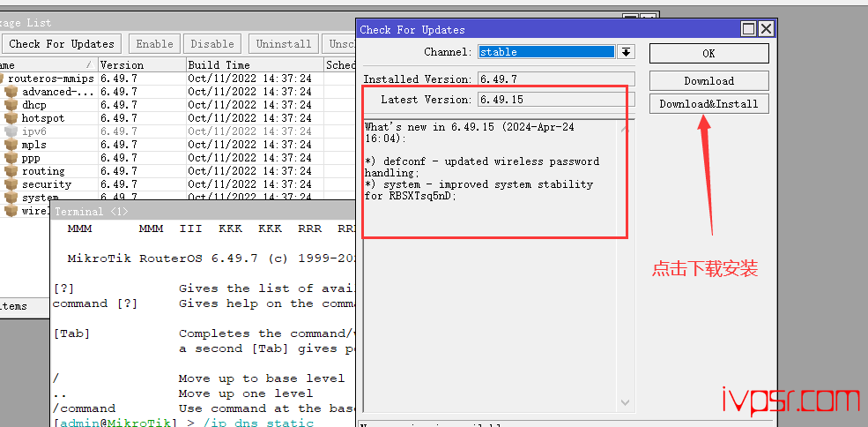Click the wireless package icon
Viewport: 868px width, 427px height.
(x=11, y=211)
